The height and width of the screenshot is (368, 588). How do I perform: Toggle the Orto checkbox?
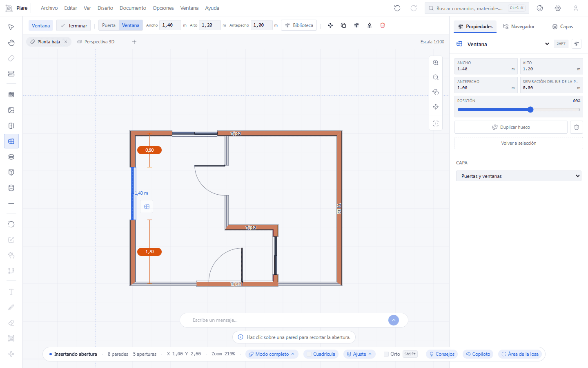pos(386,354)
